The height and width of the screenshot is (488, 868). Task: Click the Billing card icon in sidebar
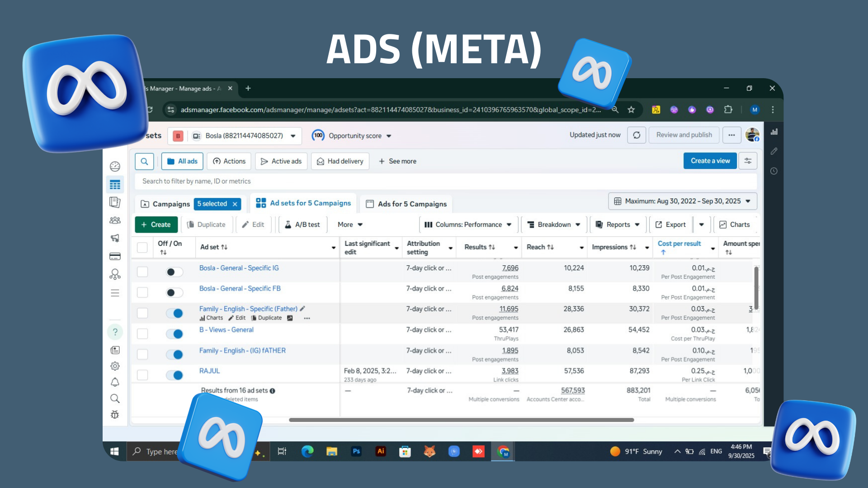[115, 256]
